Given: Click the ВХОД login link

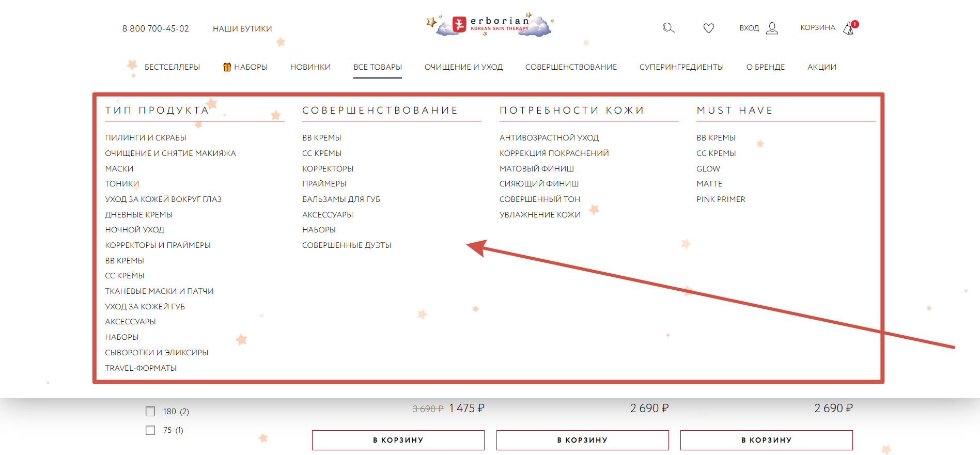Looking at the screenshot, I should coord(749,28).
